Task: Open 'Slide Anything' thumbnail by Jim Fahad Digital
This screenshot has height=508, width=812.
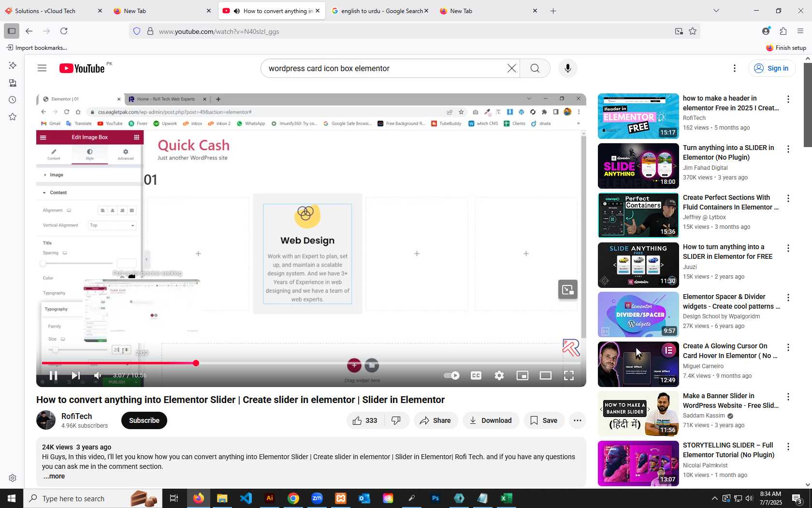Action: point(638,166)
